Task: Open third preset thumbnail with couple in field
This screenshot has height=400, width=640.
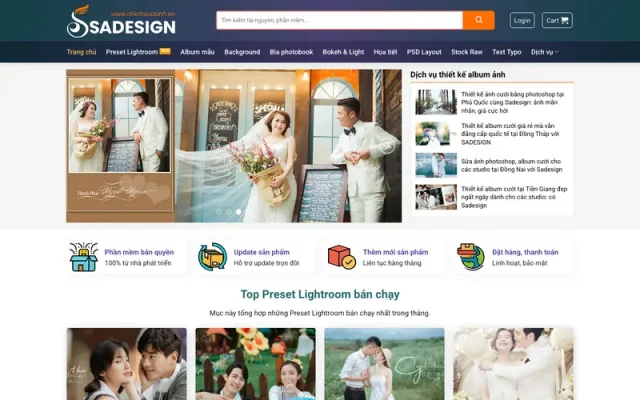Action: [384, 364]
